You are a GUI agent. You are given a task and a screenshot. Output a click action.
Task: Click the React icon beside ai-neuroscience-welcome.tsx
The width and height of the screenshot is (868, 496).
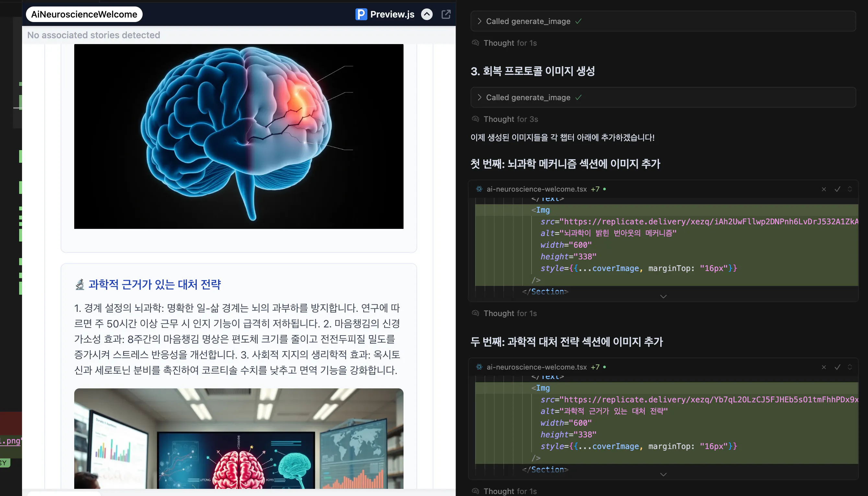(479, 189)
